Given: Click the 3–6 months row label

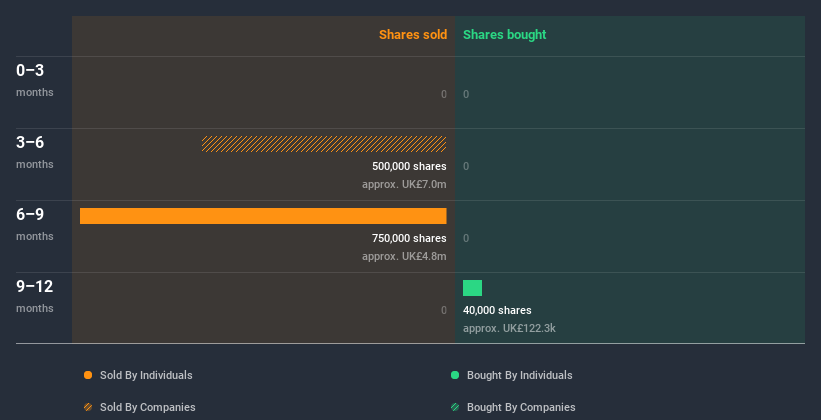Looking at the screenshot, I should 35,152.
